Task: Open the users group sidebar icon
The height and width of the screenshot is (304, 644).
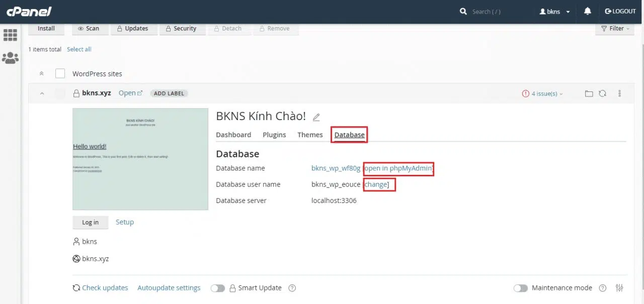Action: (10, 58)
